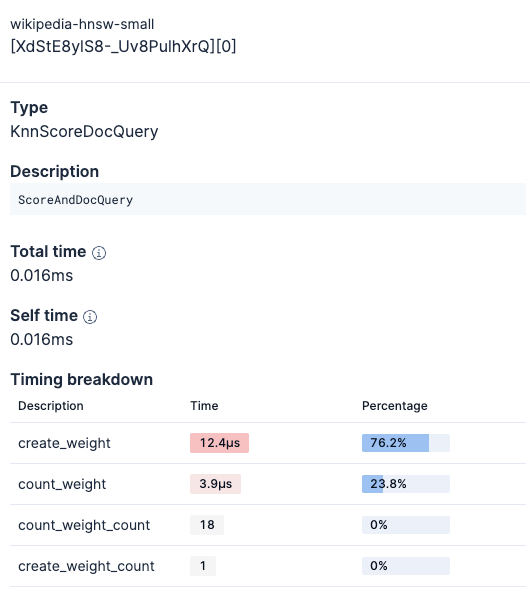Click the create_weight 12.4µs time badge

point(219,443)
